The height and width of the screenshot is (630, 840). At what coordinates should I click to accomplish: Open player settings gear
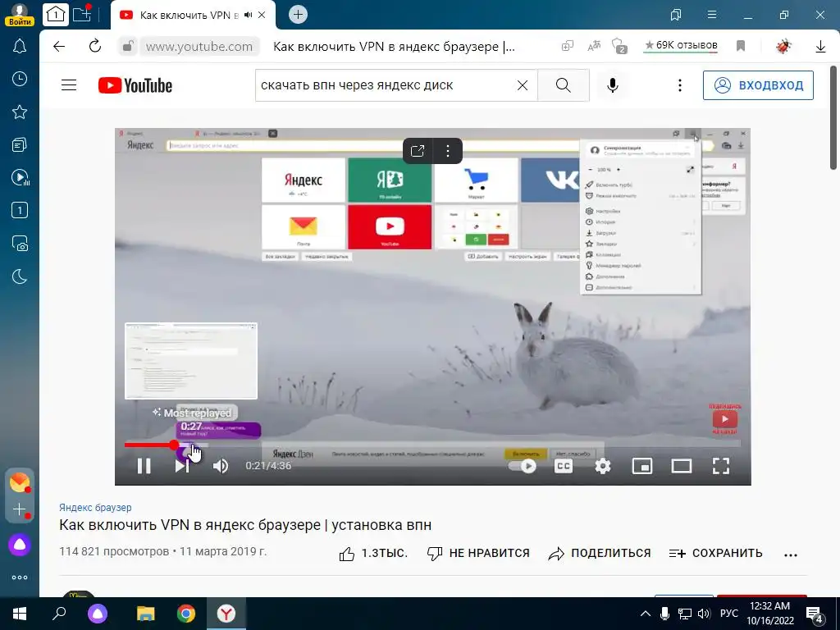point(603,466)
